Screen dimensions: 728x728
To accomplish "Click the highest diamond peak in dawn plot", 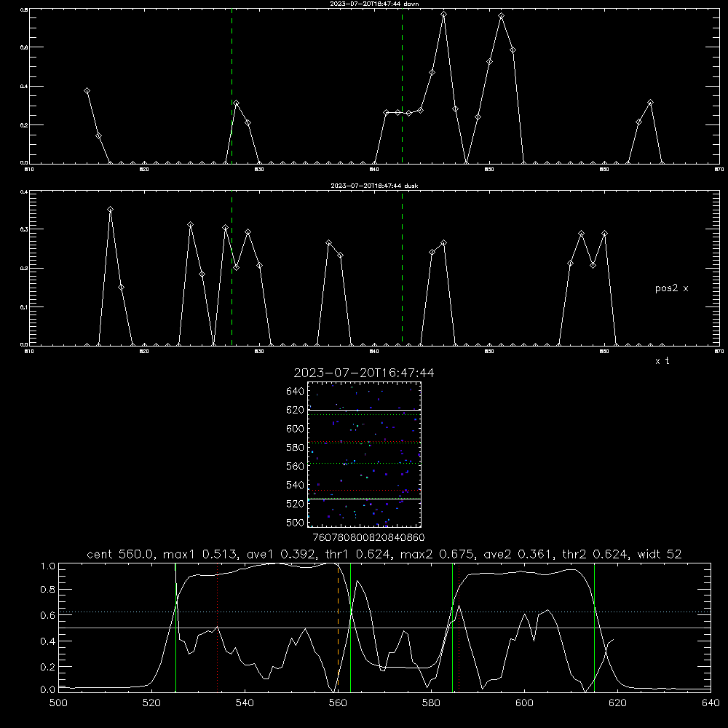I will pyautogui.click(x=444, y=15).
